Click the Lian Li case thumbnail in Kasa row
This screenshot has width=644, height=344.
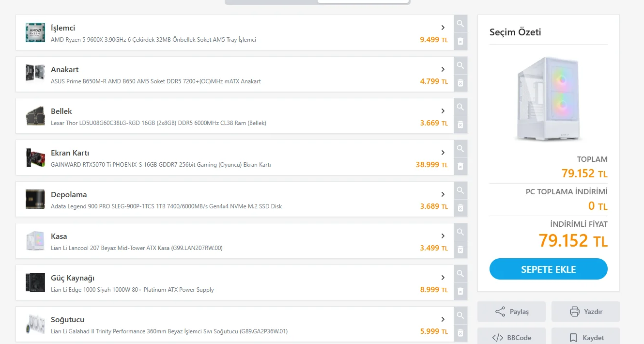35,241
